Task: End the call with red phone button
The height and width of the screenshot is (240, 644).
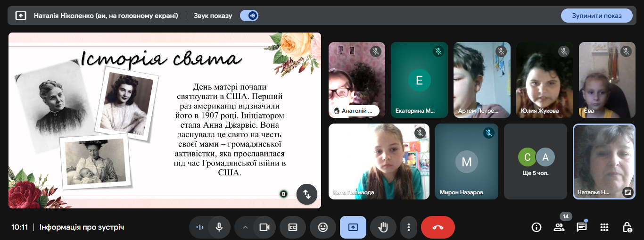Action: (438, 227)
